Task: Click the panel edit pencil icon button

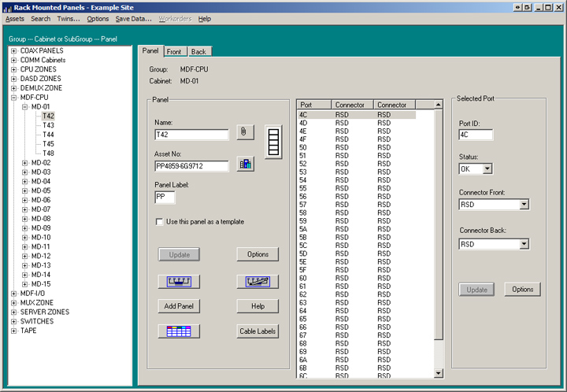Action: (258, 282)
